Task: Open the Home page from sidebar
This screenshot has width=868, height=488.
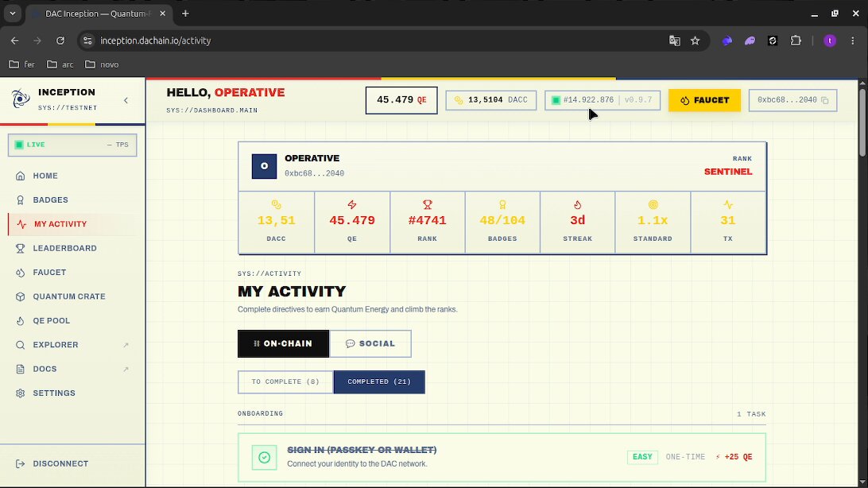Action: point(72,176)
